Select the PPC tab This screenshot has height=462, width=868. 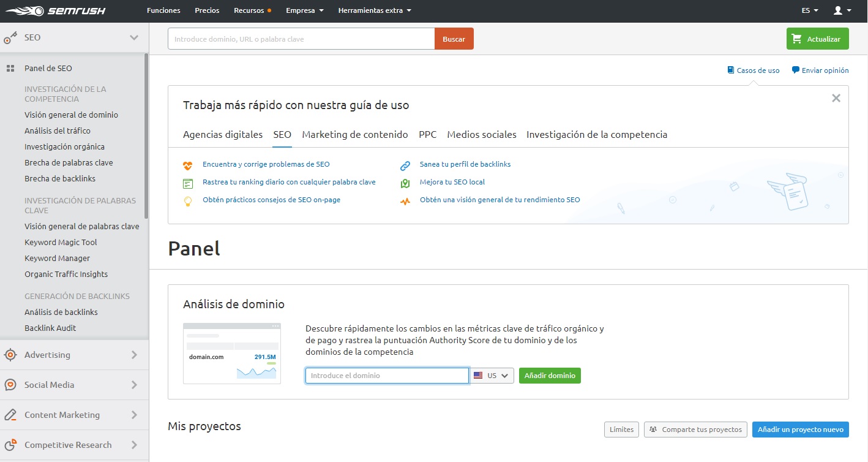click(x=428, y=135)
